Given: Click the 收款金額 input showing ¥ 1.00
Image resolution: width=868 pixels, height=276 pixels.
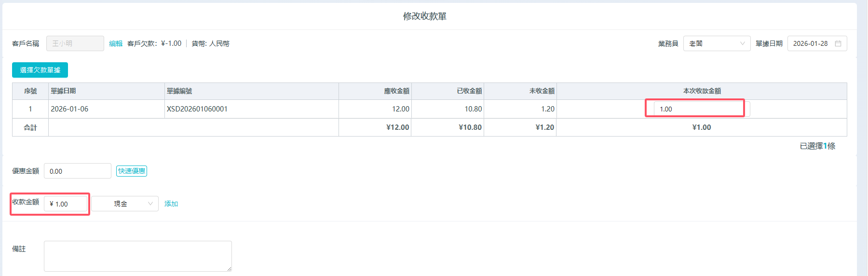Looking at the screenshot, I should coord(66,204).
